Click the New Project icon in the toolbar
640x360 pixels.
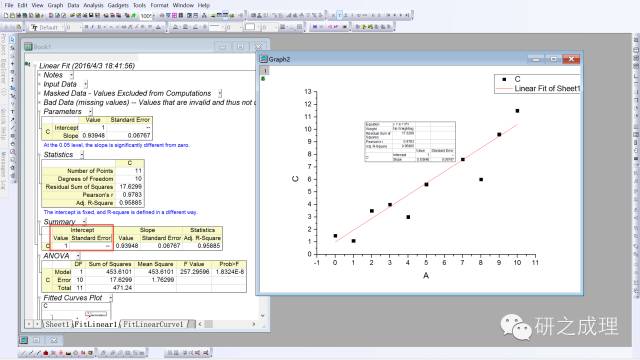tap(6, 16)
